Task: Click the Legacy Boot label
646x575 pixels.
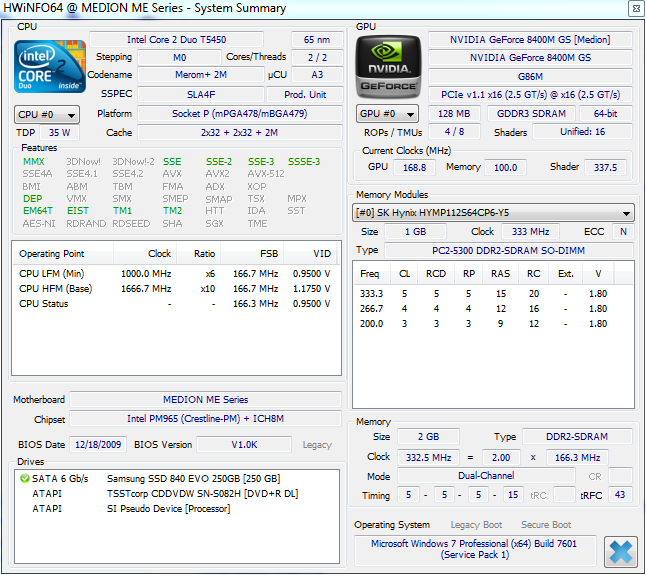Action: tap(476, 525)
